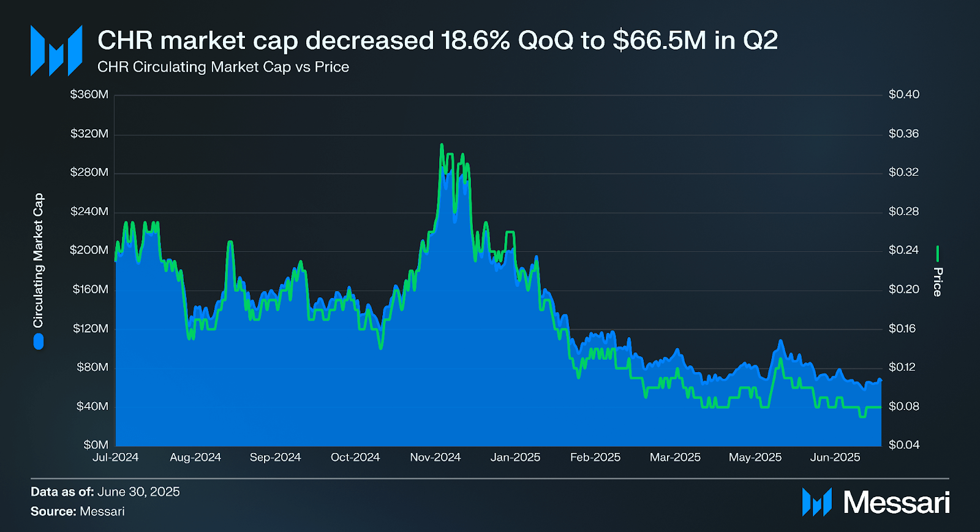980x532 pixels.
Task: Click the blue Circulating Market Cap legend marker
Action: click(39, 341)
